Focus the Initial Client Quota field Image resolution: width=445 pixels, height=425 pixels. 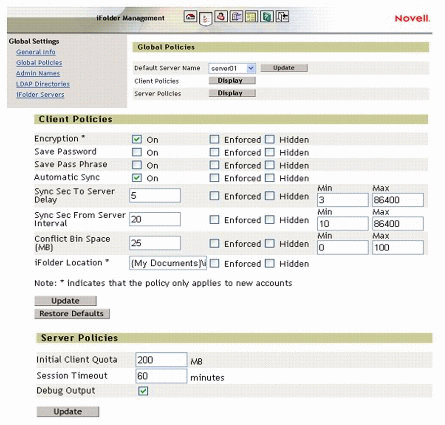tap(161, 360)
